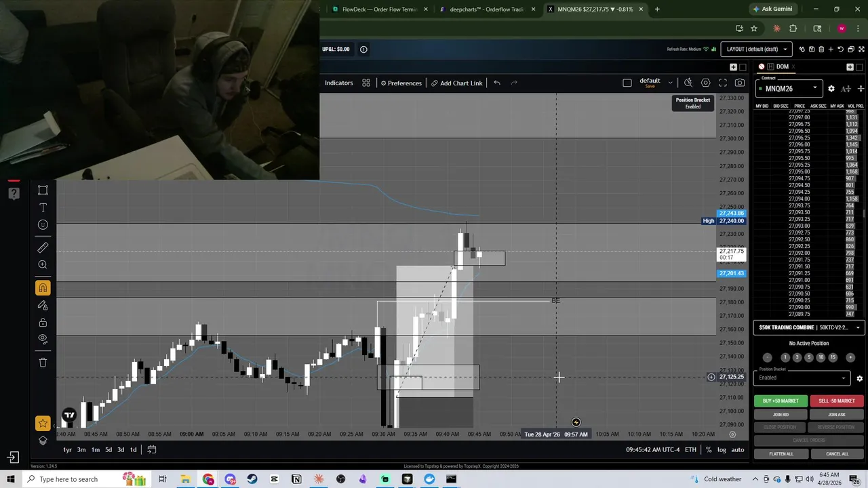Viewport: 868px width, 488px height.
Task: Click reset layout circular arrow
Action: [841, 49]
